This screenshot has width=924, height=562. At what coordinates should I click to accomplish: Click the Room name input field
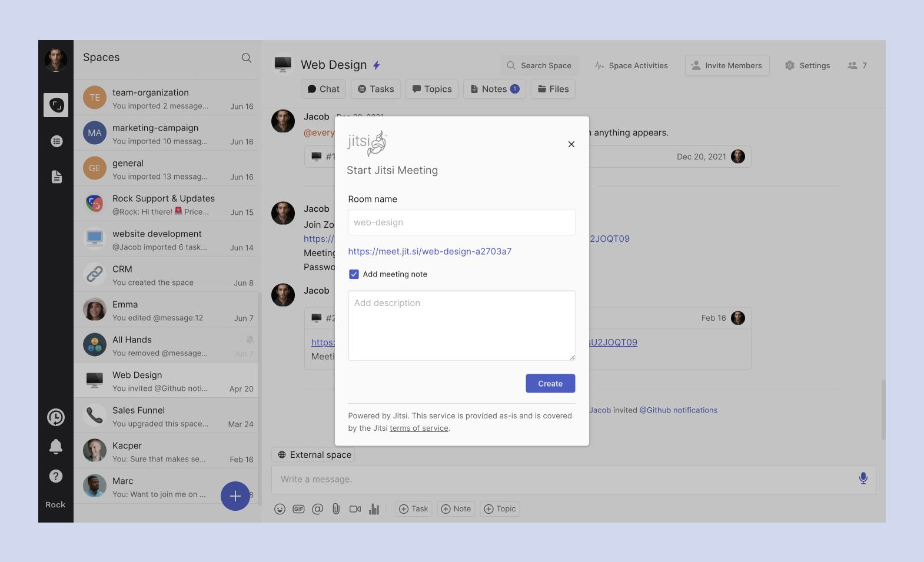461,222
